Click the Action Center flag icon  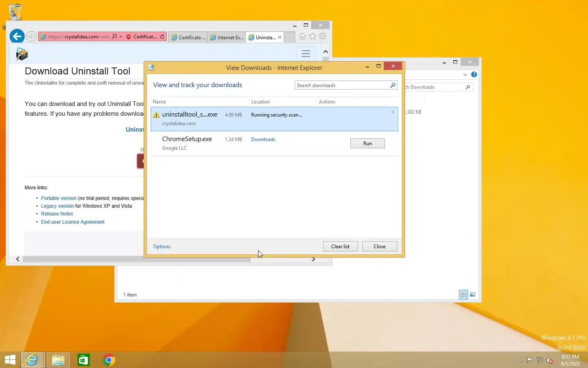point(530,360)
